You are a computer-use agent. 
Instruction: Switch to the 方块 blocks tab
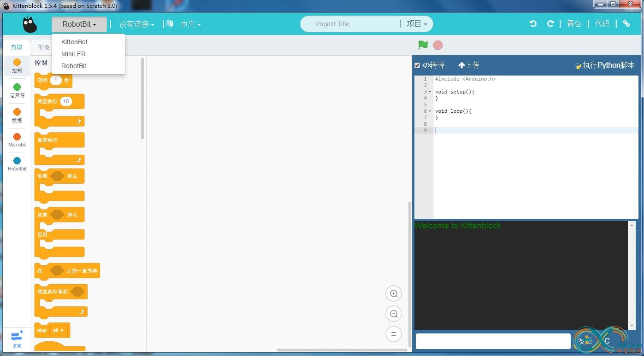point(17,47)
